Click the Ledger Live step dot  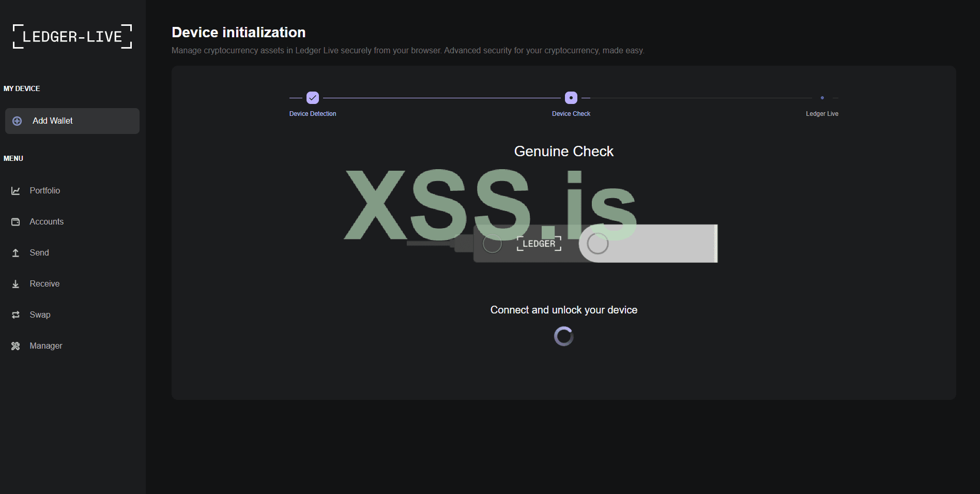(x=822, y=98)
